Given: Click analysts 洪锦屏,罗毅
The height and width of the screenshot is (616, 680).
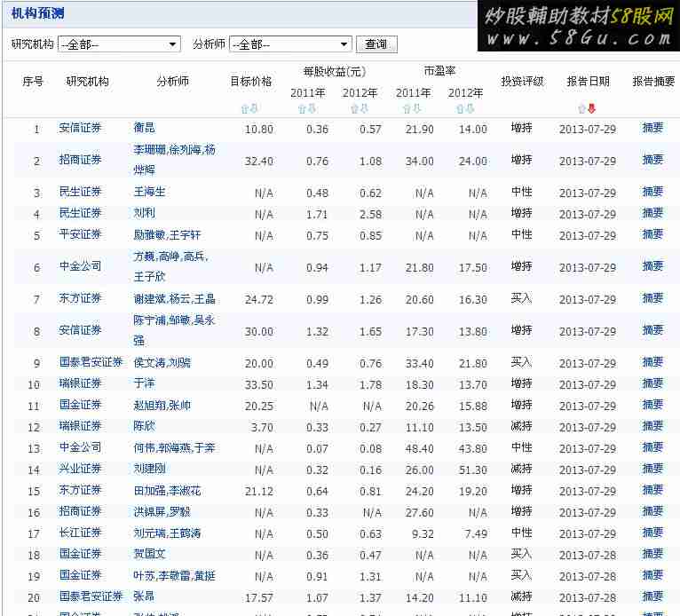Looking at the screenshot, I should 162,512.
